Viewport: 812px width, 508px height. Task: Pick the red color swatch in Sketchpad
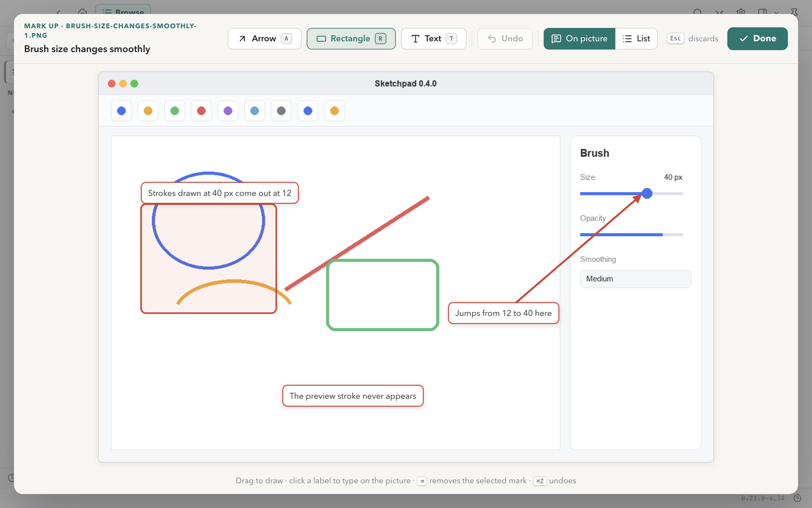201,111
